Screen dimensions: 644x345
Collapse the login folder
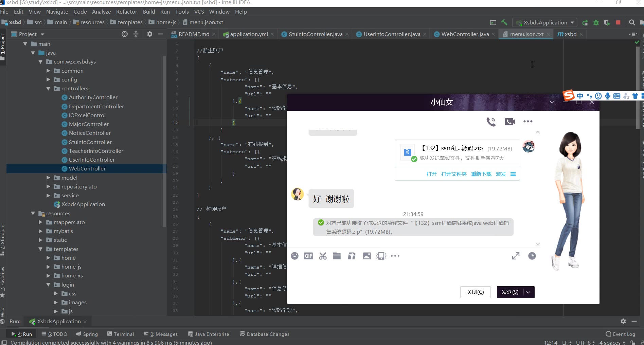coord(48,285)
